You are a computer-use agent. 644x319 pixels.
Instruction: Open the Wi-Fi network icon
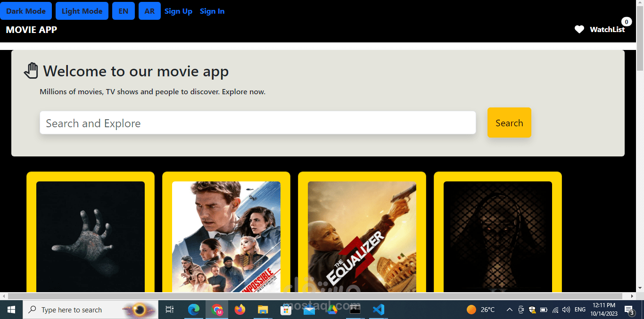[x=555, y=310]
